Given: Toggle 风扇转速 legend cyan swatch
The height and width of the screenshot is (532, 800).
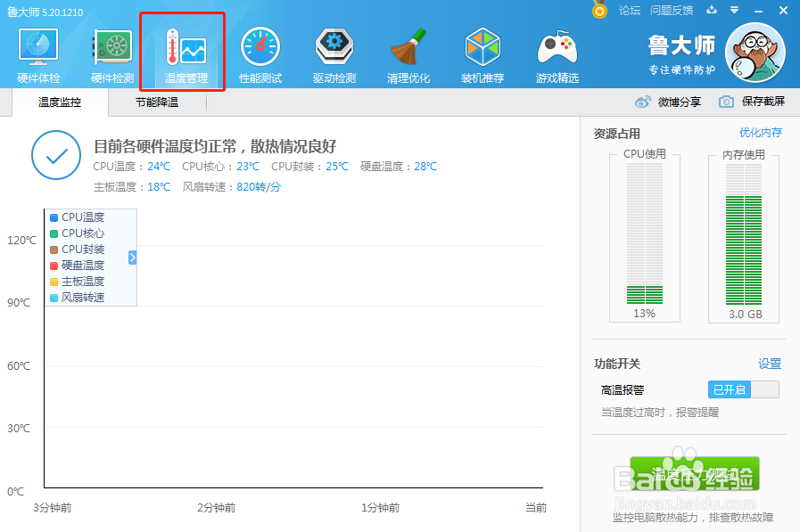Looking at the screenshot, I should point(54,298).
